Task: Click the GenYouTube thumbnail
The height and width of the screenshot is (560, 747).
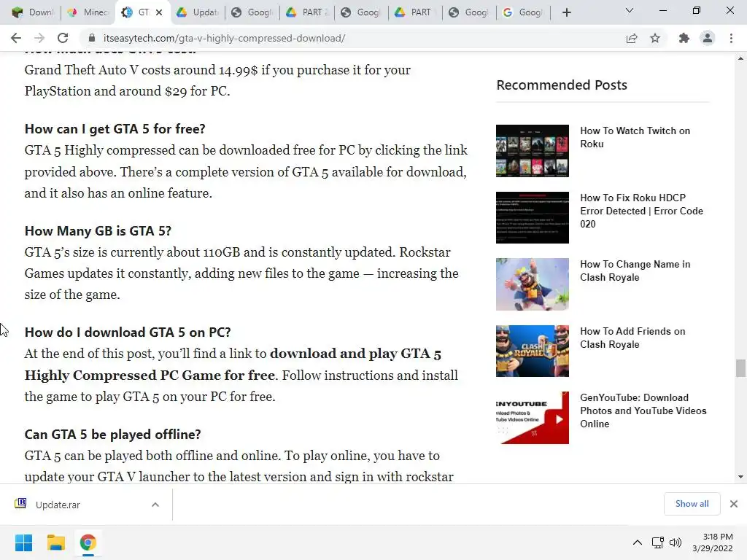Action: coord(532,418)
